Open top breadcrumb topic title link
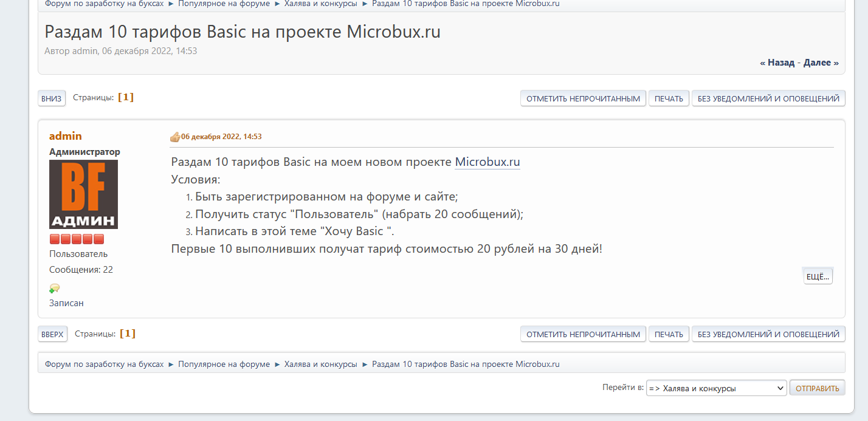 click(466, 4)
